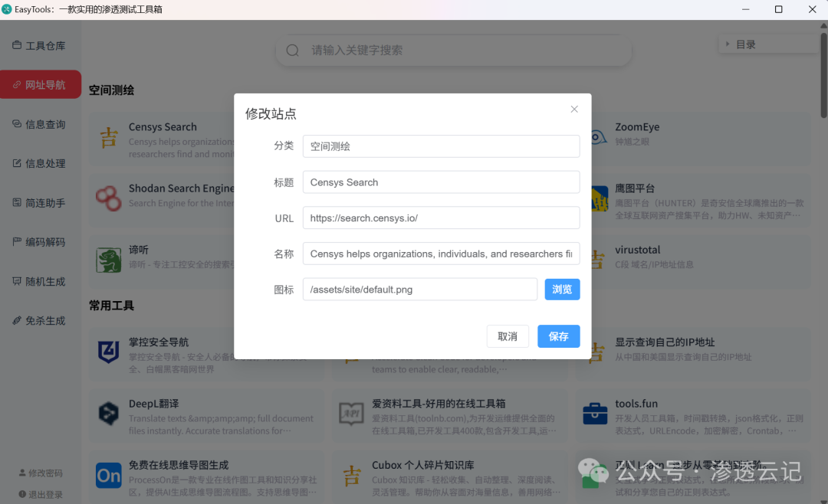The height and width of the screenshot is (504, 828).
Task: Select 随机生成 in the sidebar
Action: (40, 281)
